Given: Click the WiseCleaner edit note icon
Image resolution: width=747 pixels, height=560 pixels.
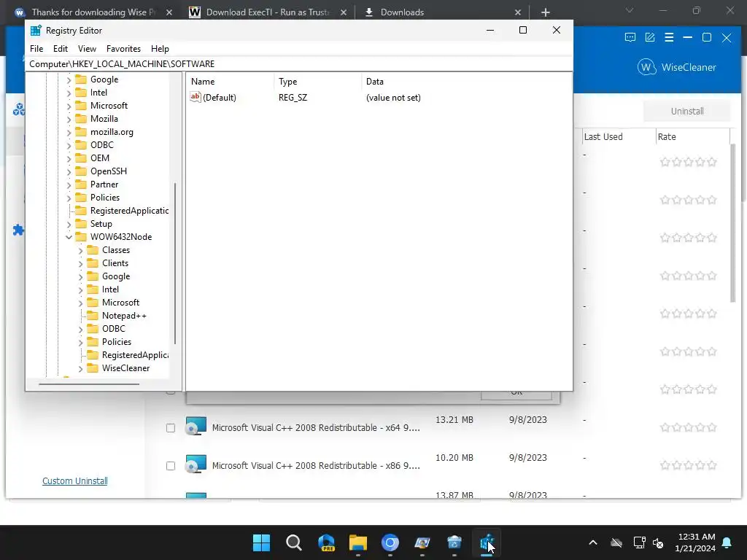Looking at the screenshot, I should point(650,38).
